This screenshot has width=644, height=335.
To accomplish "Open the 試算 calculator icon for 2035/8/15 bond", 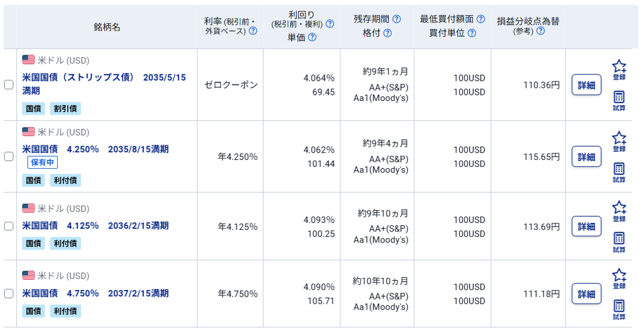I will tap(620, 168).
